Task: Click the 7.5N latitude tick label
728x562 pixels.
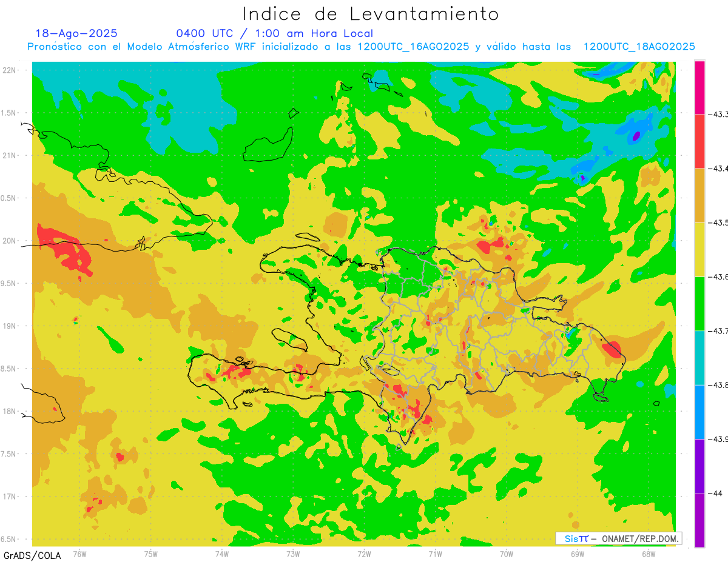Action: point(9,454)
